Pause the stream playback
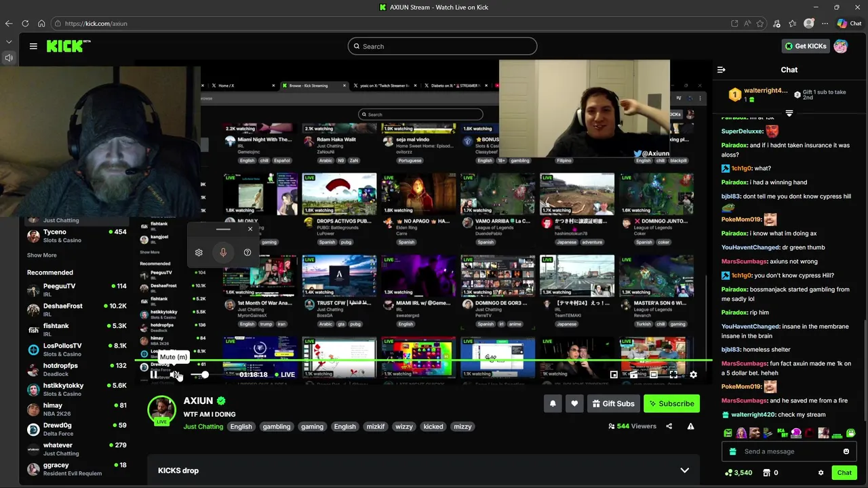 tap(154, 374)
